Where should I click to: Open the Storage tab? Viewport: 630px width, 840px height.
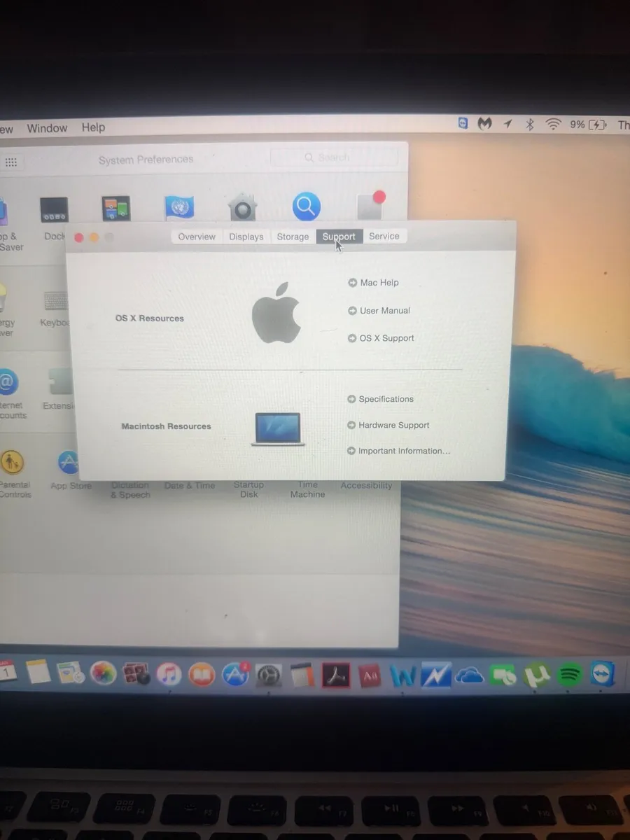pyautogui.click(x=293, y=237)
